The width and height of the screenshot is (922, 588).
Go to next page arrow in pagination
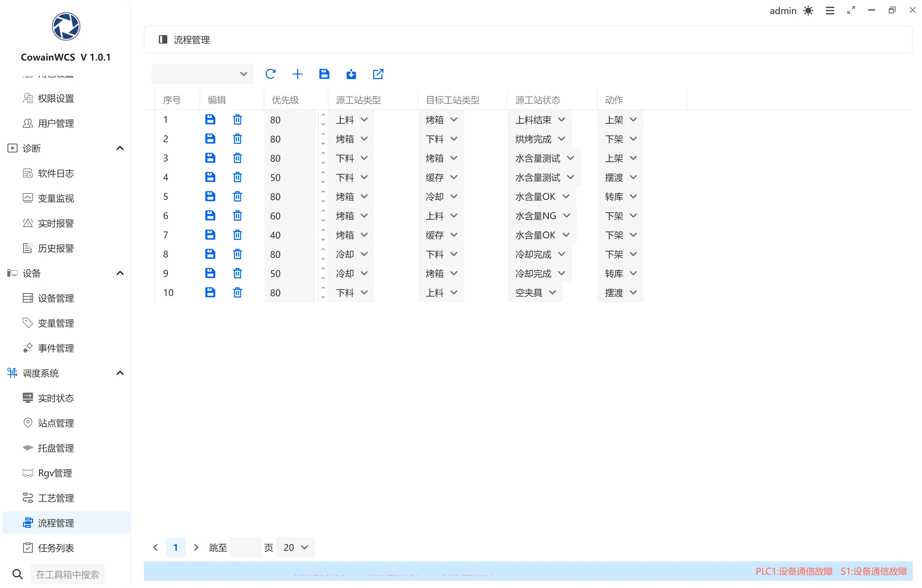click(196, 547)
